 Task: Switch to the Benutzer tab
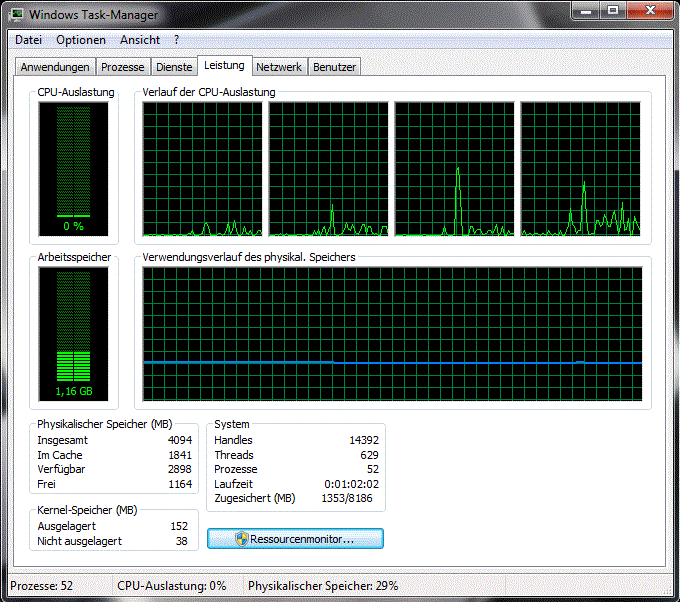pos(334,67)
